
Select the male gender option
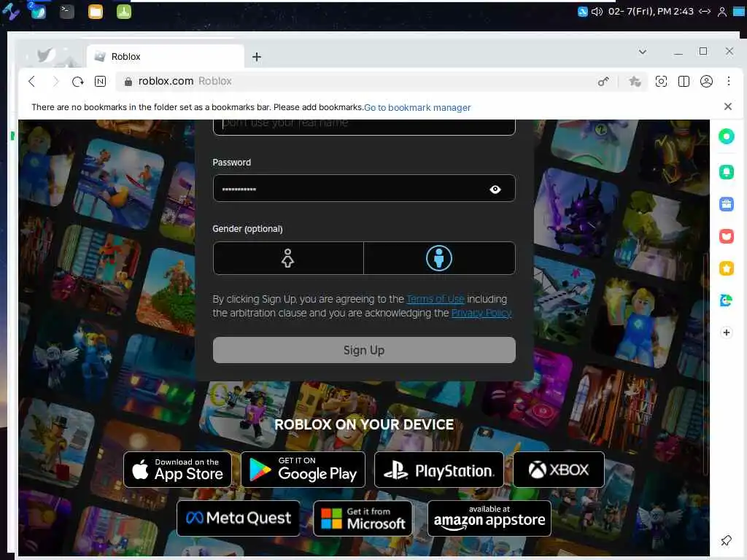438,258
